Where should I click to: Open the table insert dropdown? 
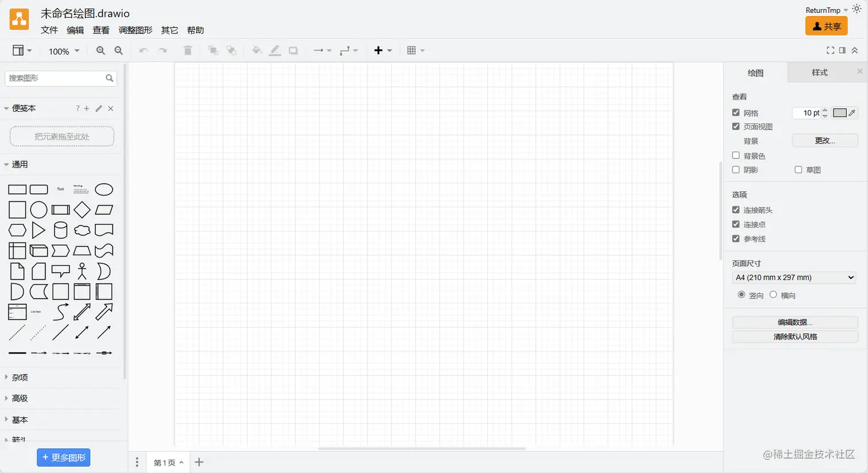click(x=416, y=51)
